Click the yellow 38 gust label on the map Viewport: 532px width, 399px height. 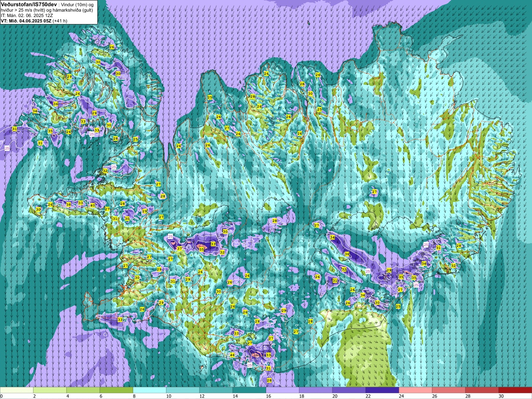tap(69, 204)
